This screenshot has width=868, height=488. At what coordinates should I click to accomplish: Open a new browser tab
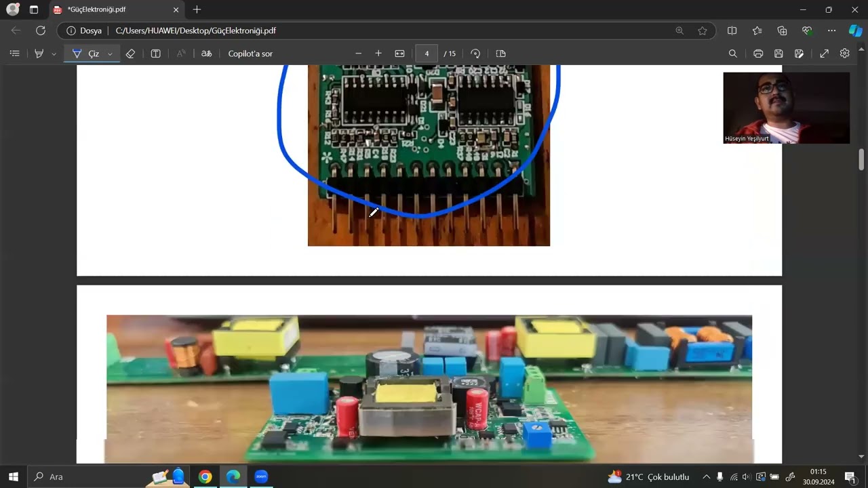197,9
